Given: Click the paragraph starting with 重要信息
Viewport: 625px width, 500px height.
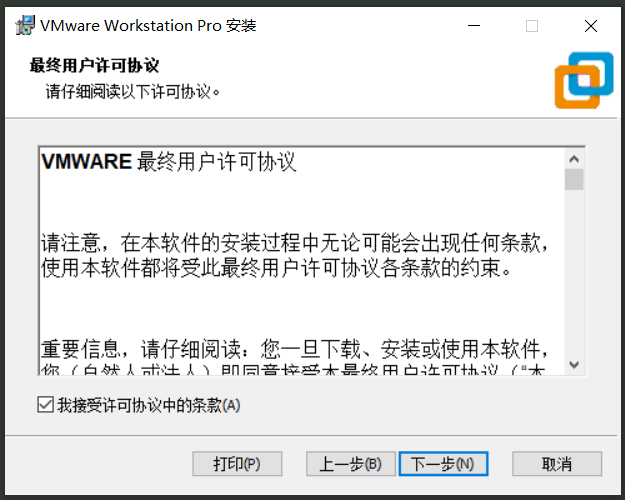Looking at the screenshot, I should (x=295, y=350).
